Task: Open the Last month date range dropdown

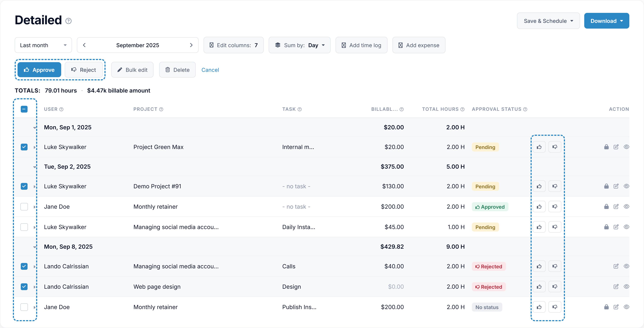Action: click(x=43, y=45)
